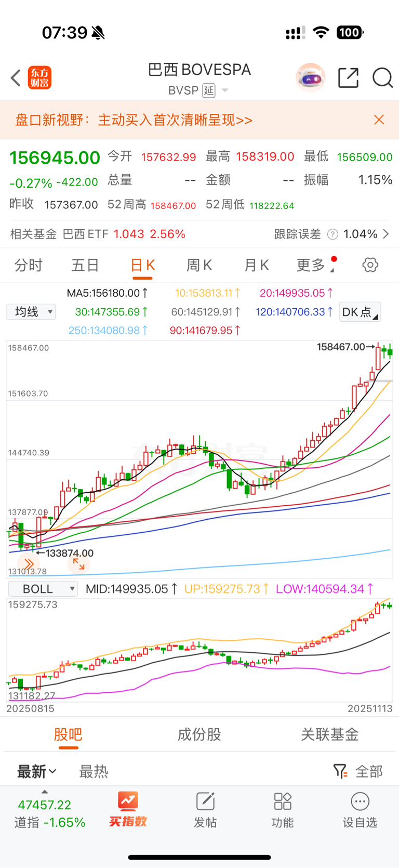Viewport: 399px width, 868px height.
Task: Toggle the DK点 button
Action: (x=360, y=312)
